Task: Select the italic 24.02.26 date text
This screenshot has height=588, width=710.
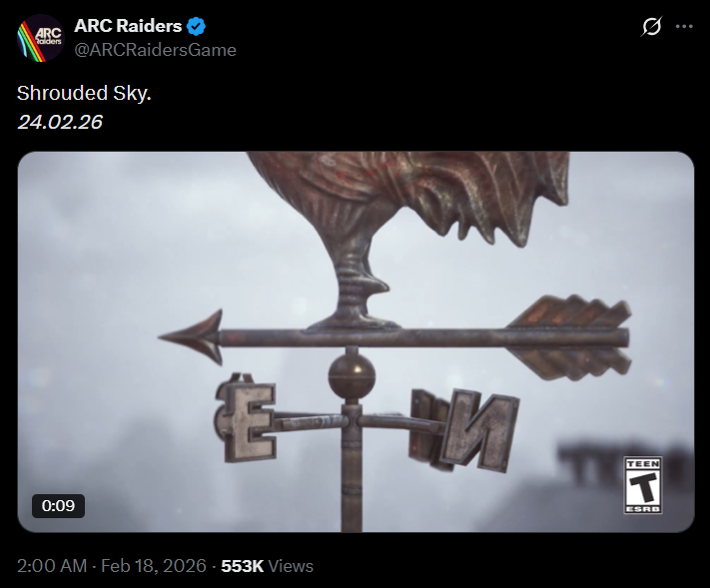Action: [x=60, y=122]
